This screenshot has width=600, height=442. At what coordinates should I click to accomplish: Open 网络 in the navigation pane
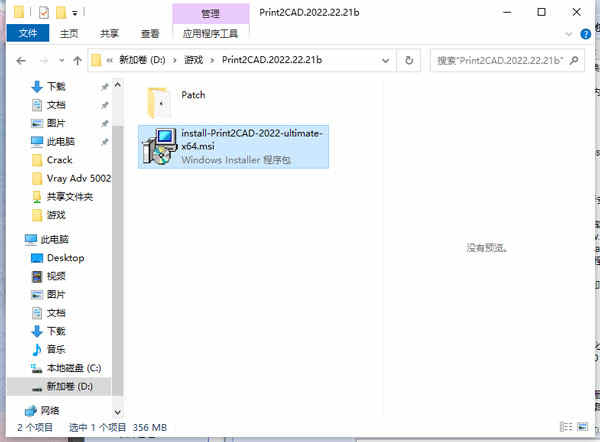[50, 411]
